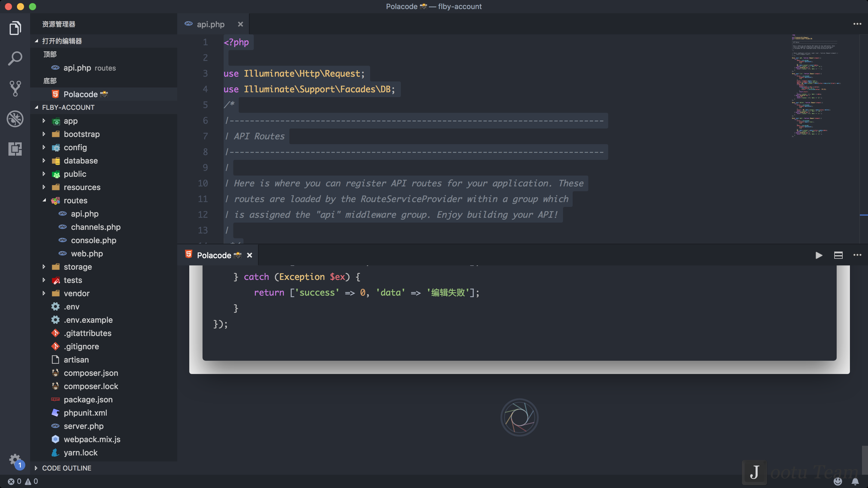Click the feedback smiley icon
The image size is (868, 488).
click(x=838, y=481)
